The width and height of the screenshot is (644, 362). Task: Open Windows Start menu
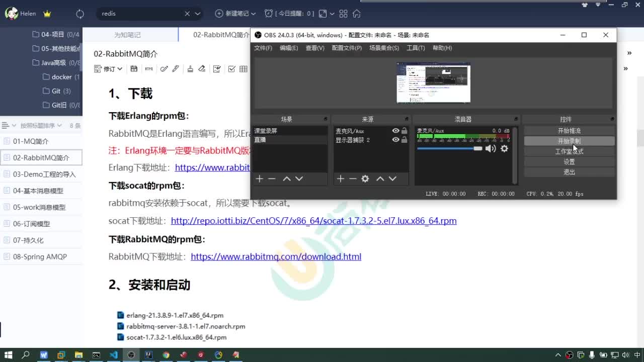pos(9,354)
